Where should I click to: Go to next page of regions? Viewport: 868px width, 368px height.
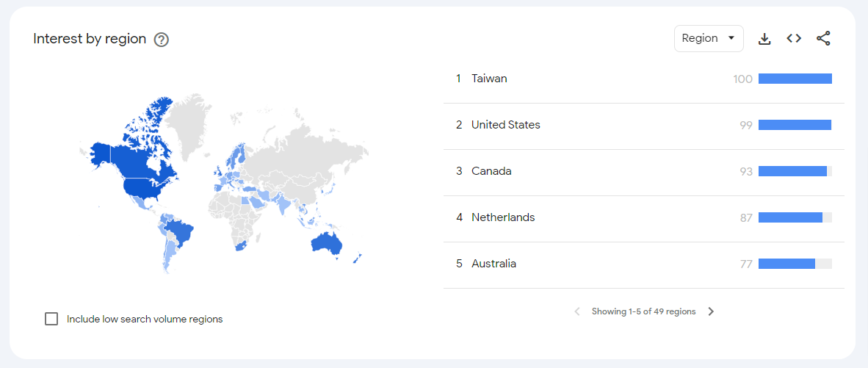[711, 311]
